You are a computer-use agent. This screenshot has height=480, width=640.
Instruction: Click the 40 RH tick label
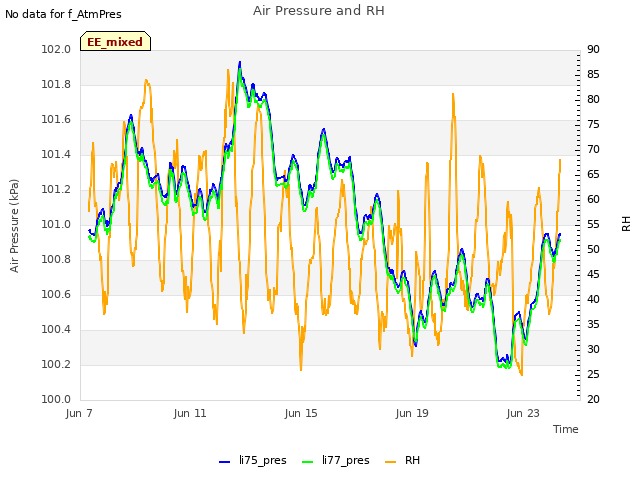593,299
